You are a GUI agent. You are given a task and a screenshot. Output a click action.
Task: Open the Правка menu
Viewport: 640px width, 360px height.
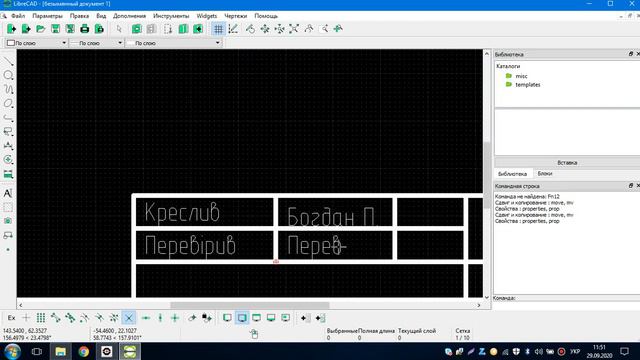coord(79,16)
